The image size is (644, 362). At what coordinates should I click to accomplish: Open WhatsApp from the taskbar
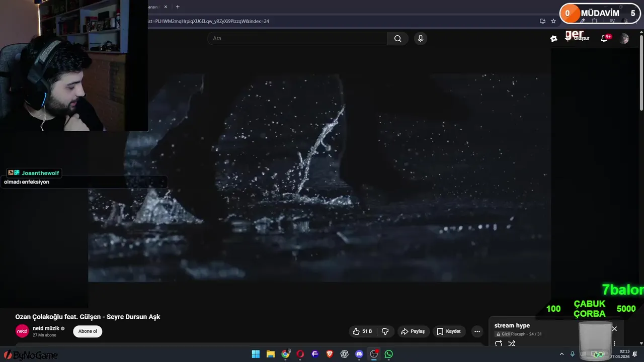(389, 354)
